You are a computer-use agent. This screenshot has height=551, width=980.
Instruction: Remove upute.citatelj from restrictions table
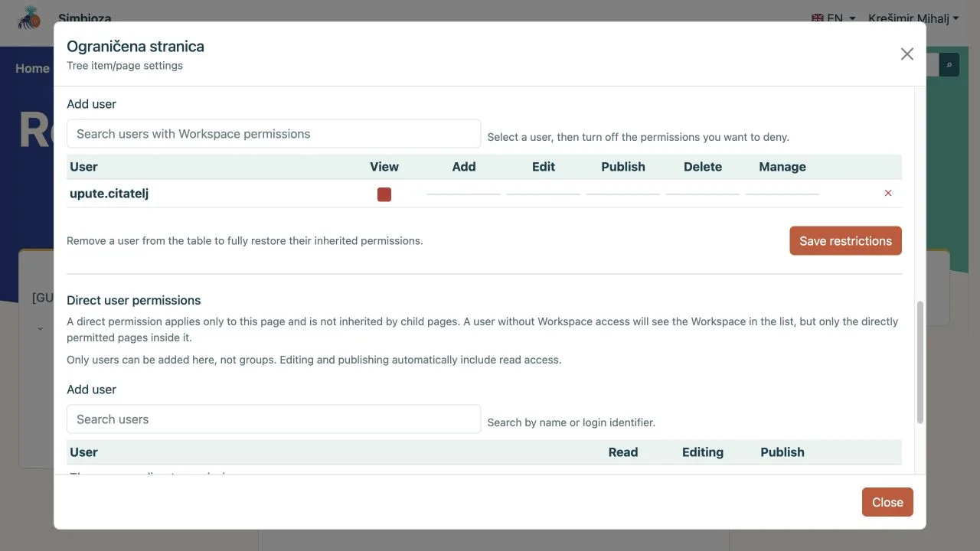(888, 194)
